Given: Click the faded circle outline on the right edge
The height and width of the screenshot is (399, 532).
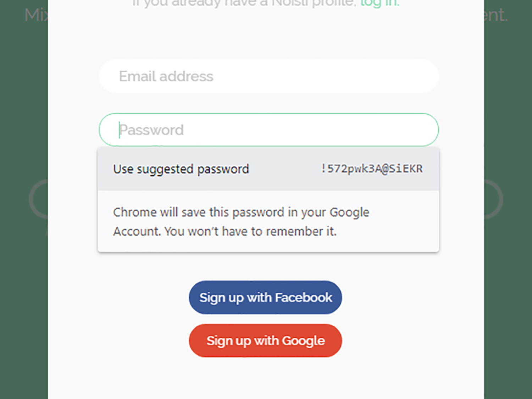Looking at the screenshot, I should [497, 199].
